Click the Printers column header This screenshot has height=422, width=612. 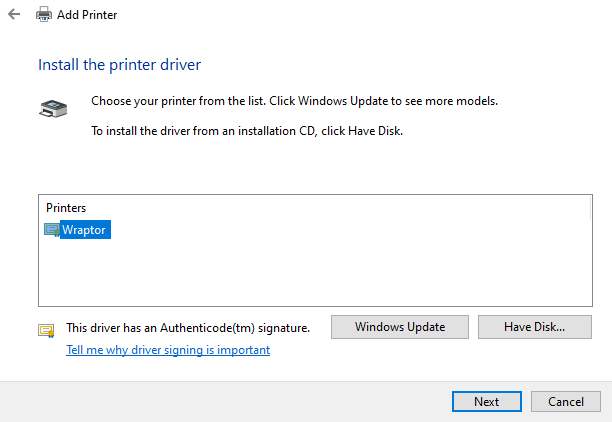click(67, 208)
